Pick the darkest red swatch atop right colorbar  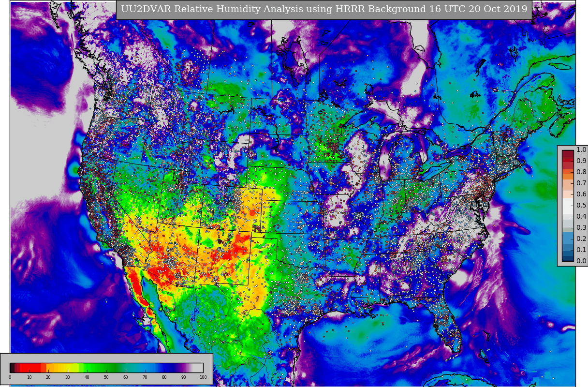(x=568, y=153)
